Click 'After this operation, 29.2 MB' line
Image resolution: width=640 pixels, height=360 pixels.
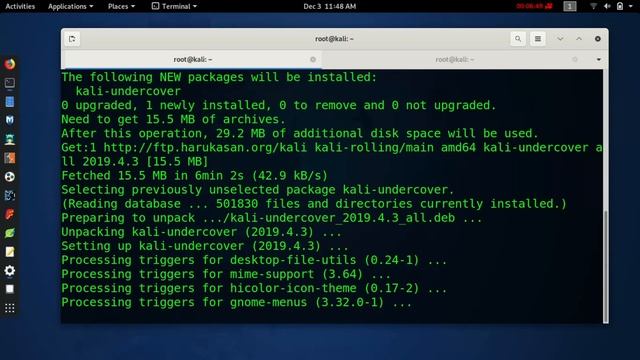tap(300, 133)
